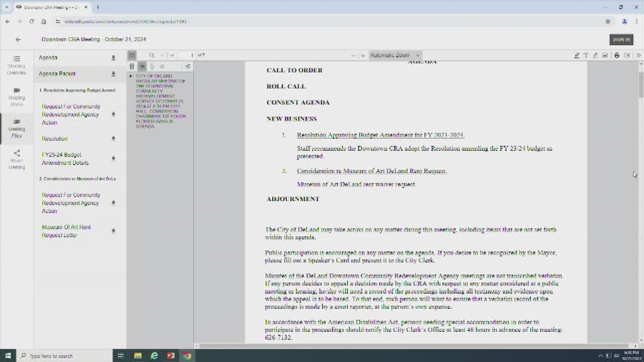Viewport: 644px width, 362px height.
Task: Select the add text annotation tool
Action: tap(586, 55)
